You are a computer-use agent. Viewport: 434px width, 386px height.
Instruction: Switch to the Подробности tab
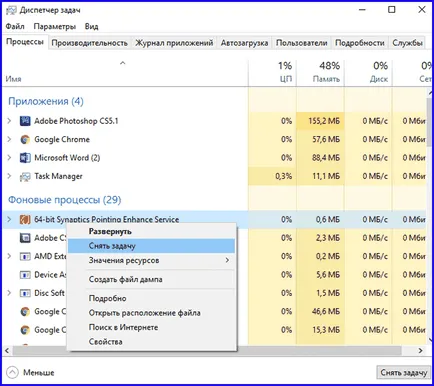(x=360, y=43)
